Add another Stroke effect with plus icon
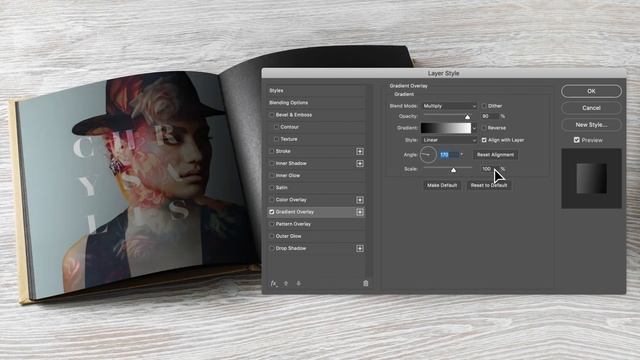 point(360,151)
